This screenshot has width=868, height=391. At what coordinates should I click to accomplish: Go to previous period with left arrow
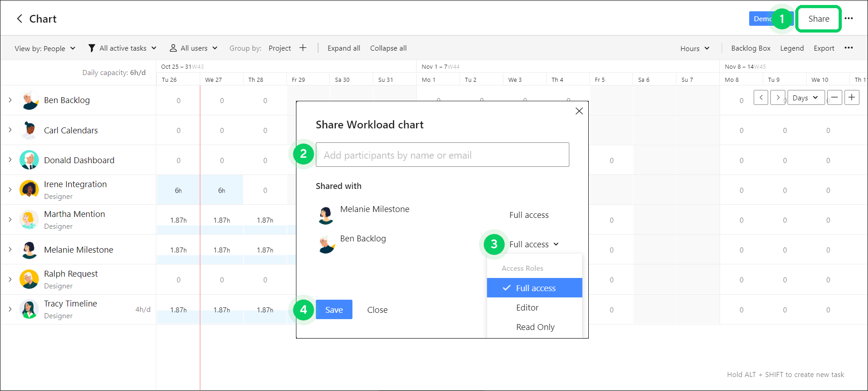[x=761, y=98]
